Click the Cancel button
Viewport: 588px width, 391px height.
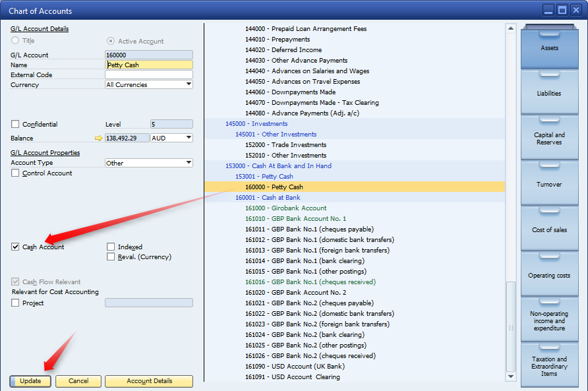pyautogui.click(x=78, y=381)
